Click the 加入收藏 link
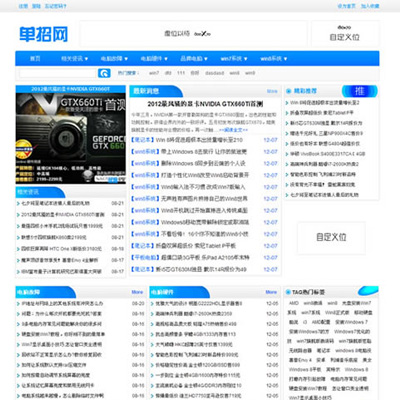Screen dimensions: 400x400 370,6
